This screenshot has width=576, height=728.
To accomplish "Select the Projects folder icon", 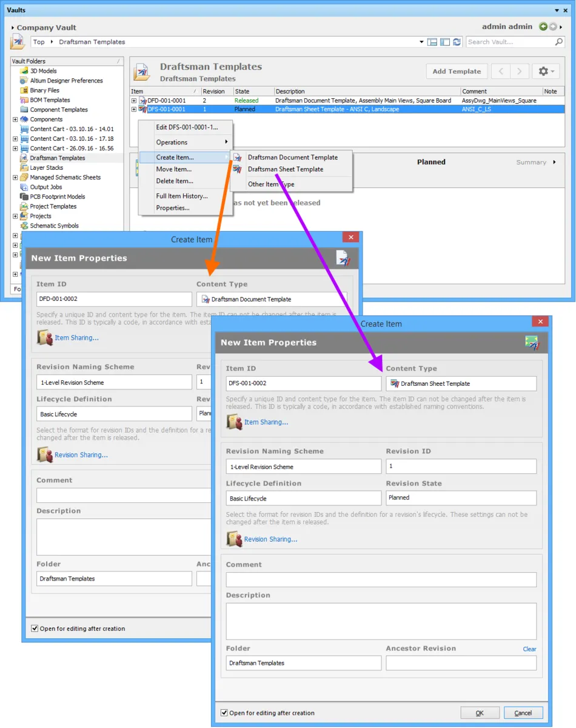I will pyautogui.click(x=24, y=216).
